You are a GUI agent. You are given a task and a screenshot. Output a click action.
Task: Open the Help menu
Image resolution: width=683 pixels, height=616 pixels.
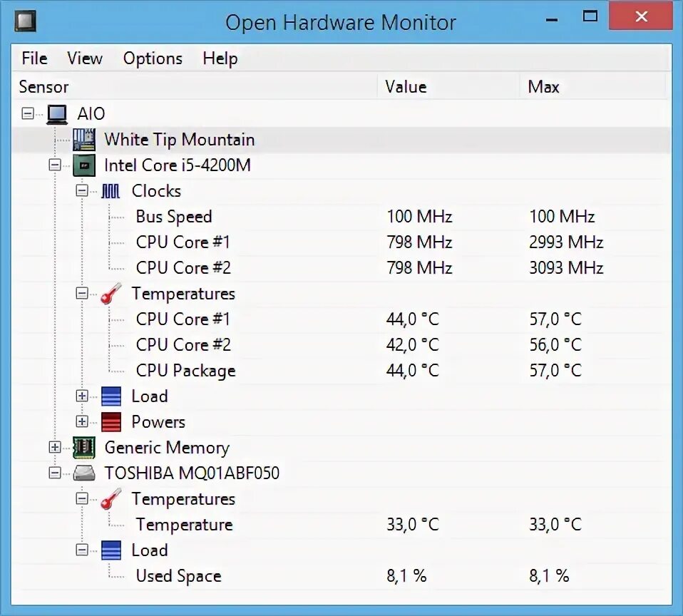220,58
